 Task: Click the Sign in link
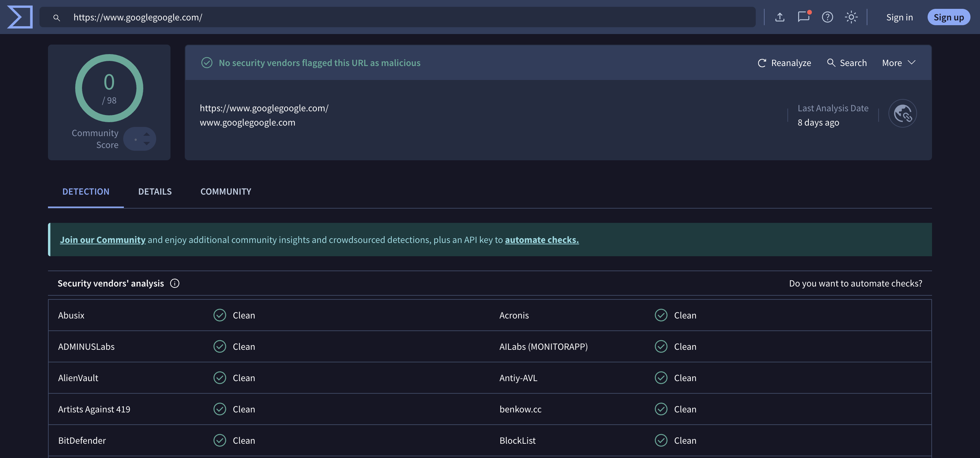(x=899, y=17)
